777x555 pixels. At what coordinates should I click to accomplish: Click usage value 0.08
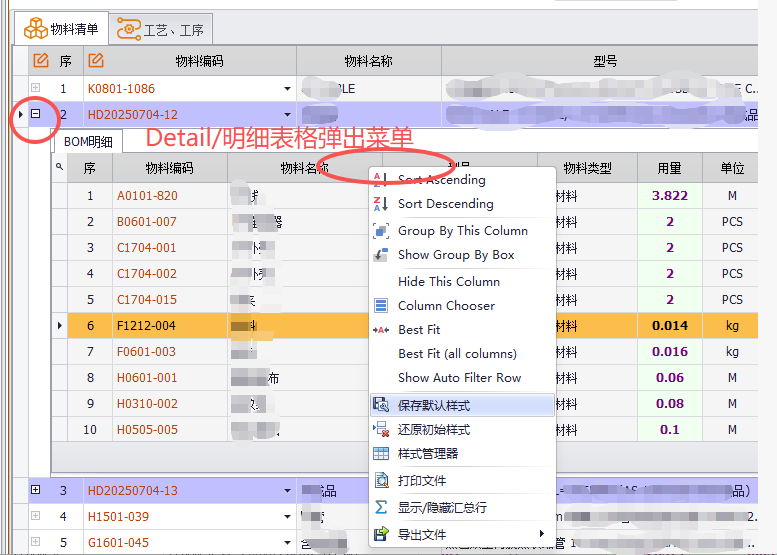point(670,403)
